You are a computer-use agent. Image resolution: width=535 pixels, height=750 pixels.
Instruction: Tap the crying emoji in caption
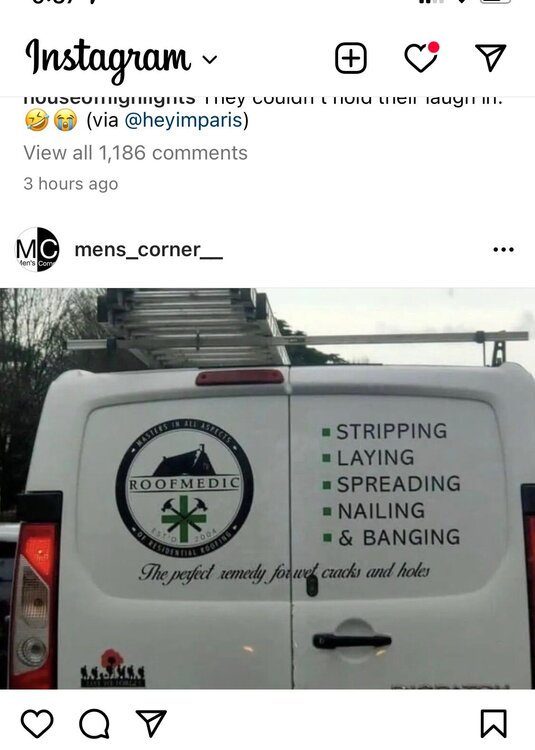(x=66, y=120)
